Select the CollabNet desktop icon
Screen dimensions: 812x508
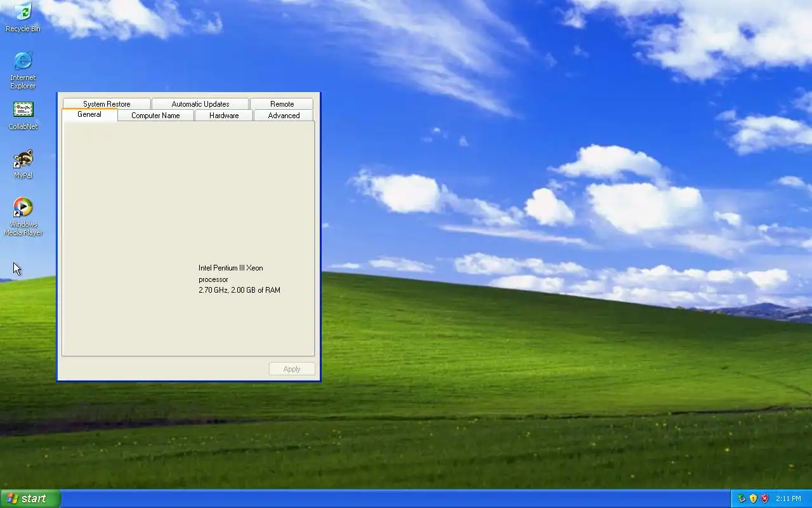click(23, 115)
